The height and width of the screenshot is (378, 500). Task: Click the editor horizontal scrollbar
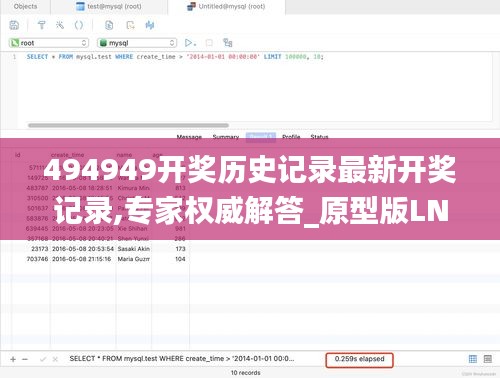(128, 125)
